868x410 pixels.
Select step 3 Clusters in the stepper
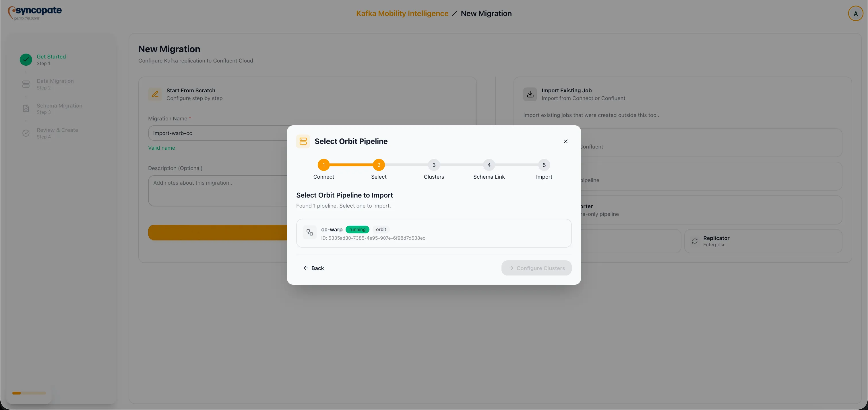point(434,165)
